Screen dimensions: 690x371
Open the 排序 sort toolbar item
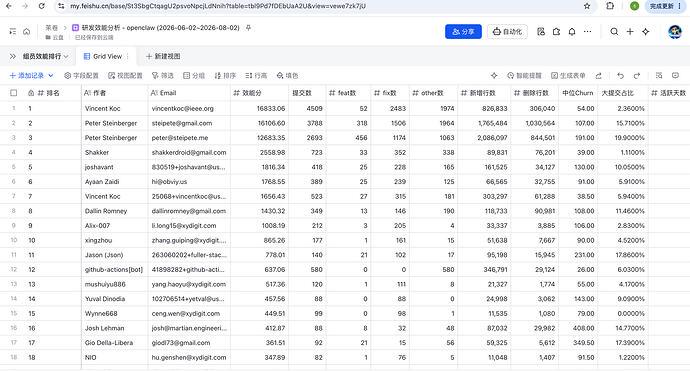[x=225, y=76]
